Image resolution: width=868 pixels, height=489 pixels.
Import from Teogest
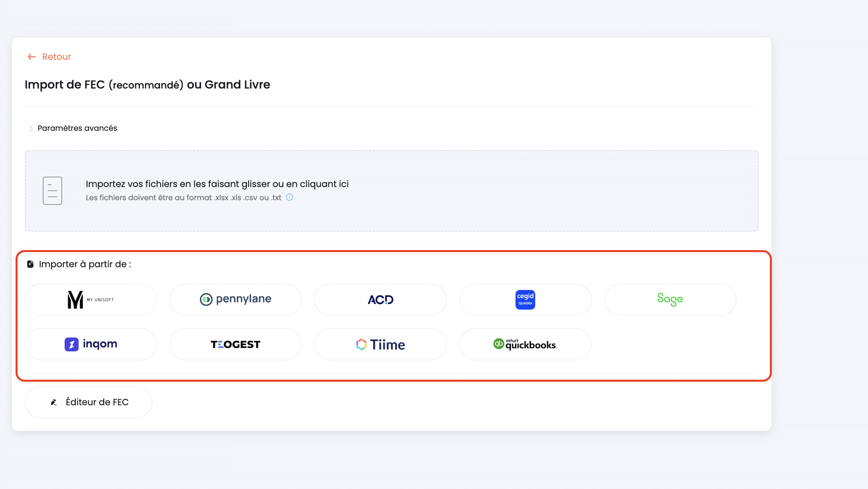235,344
